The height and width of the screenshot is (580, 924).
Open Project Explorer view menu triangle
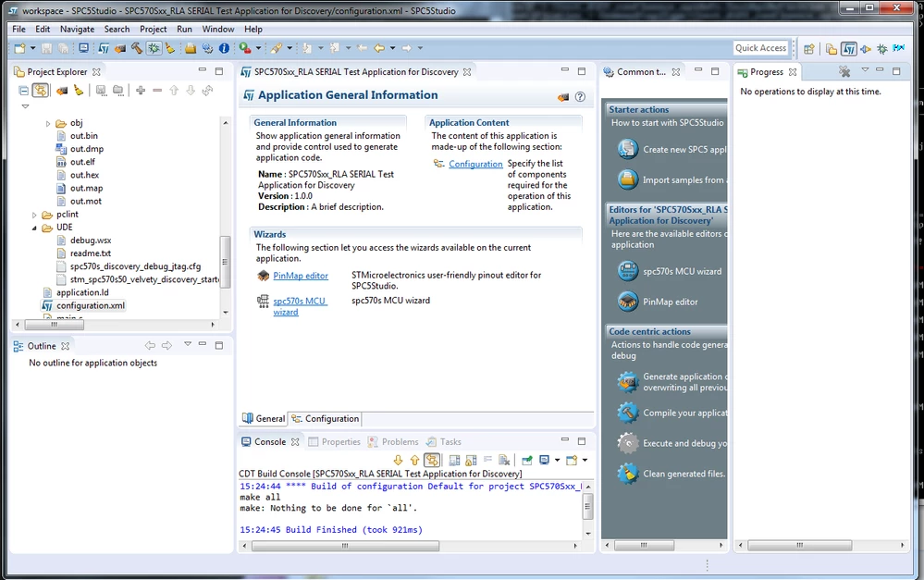25,106
